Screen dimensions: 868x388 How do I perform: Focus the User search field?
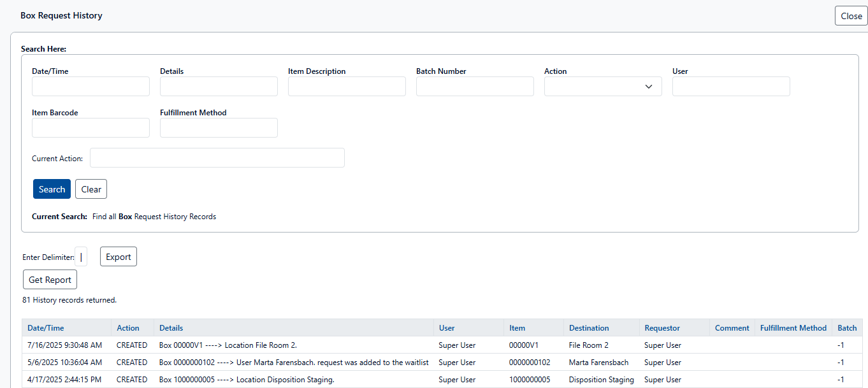point(731,87)
